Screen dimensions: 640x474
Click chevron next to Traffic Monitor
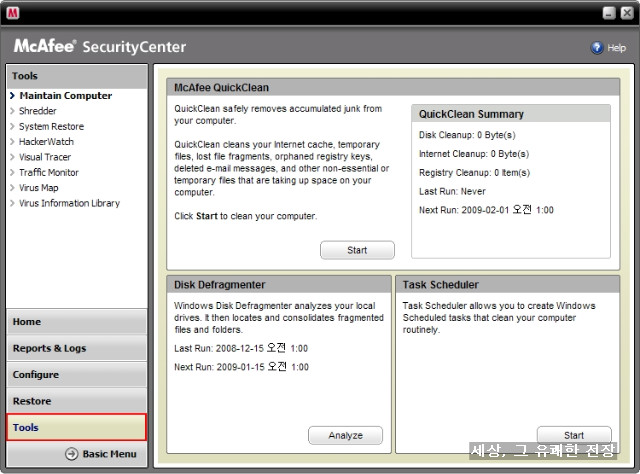coord(12,172)
